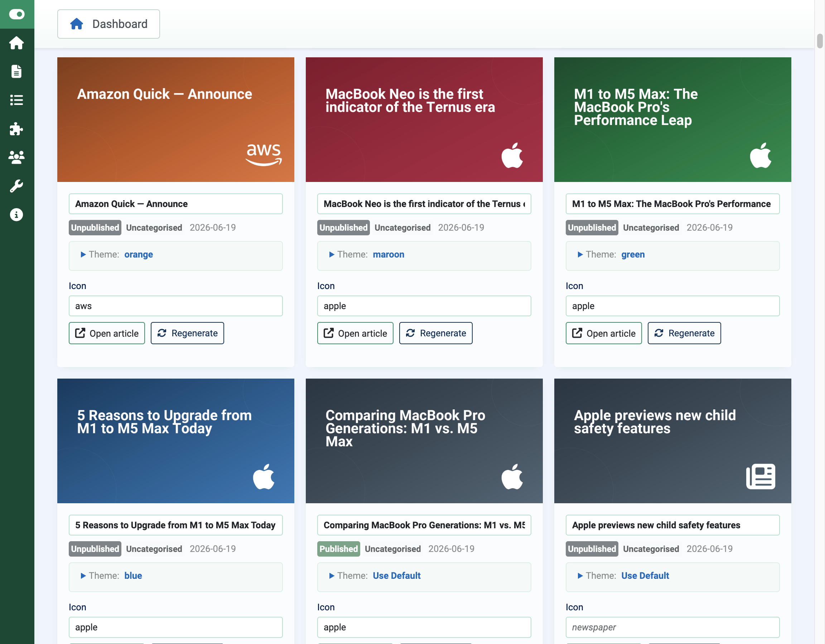Toggle Unpublished status on 5 Reasons card

tap(95, 549)
